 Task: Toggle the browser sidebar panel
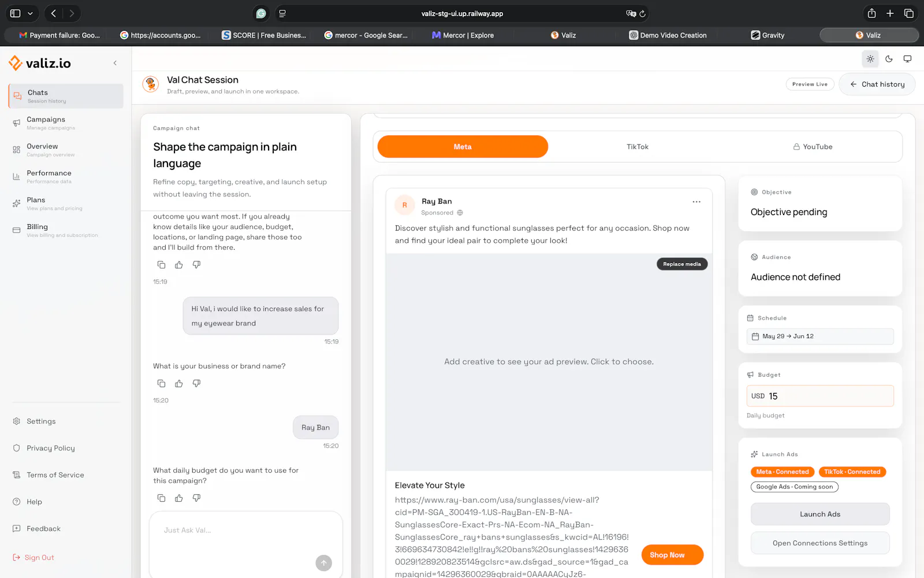click(x=16, y=13)
